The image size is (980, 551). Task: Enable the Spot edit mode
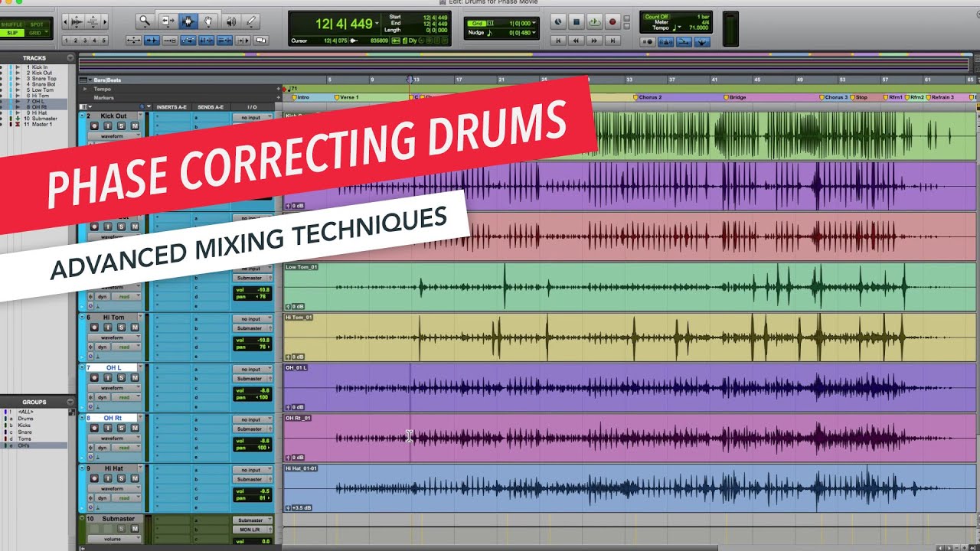(x=37, y=24)
